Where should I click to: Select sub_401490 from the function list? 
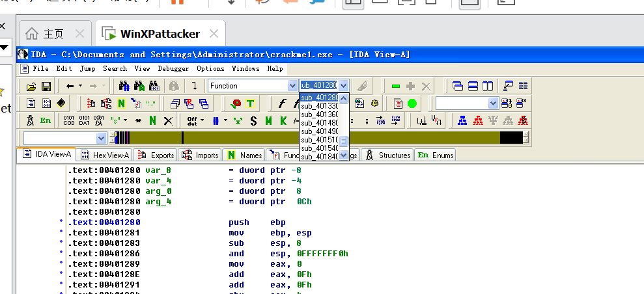point(320,131)
